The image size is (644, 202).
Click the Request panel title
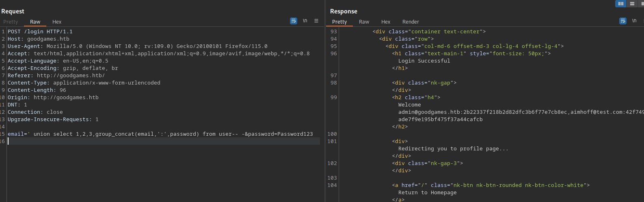[x=13, y=11]
